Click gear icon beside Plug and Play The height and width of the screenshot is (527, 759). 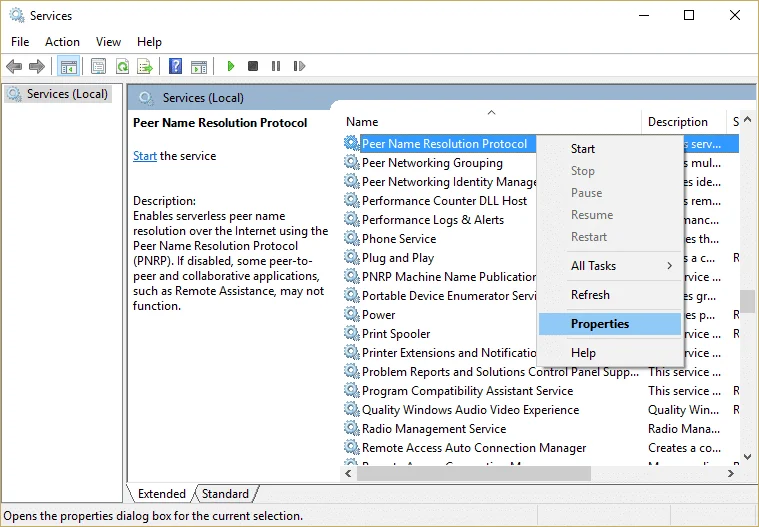(x=351, y=257)
